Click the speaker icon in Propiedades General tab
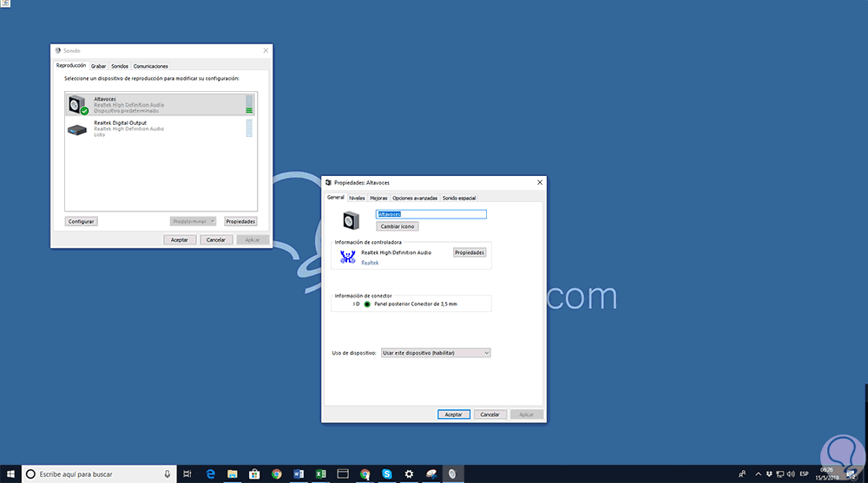This screenshot has height=483, width=868. [351, 221]
